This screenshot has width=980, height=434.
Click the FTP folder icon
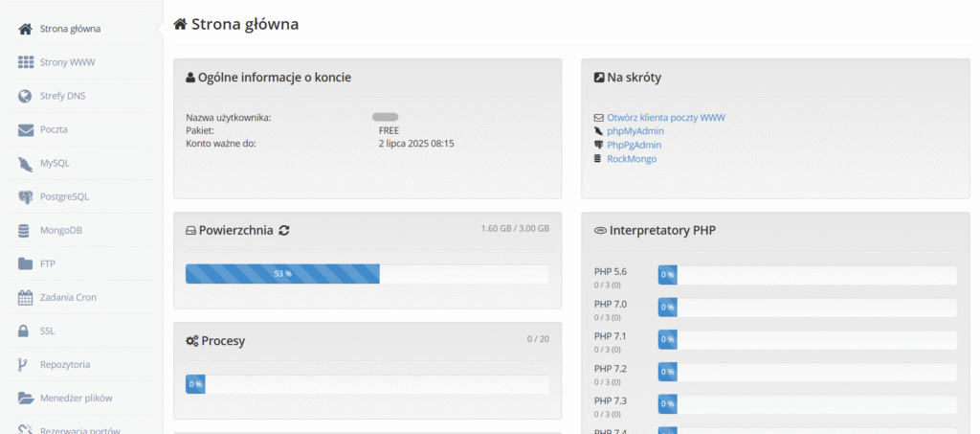(x=25, y=263)
